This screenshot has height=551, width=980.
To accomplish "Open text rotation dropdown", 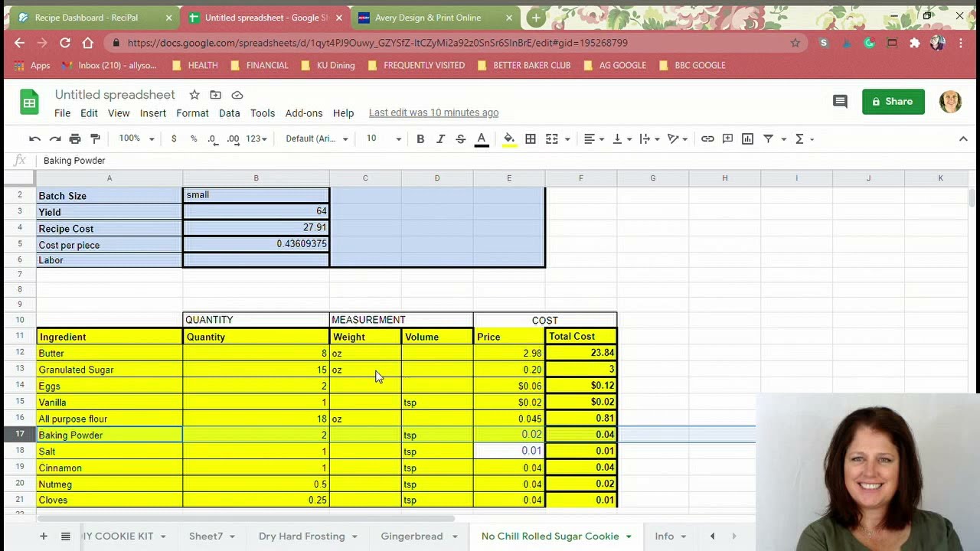I will 677,139.
